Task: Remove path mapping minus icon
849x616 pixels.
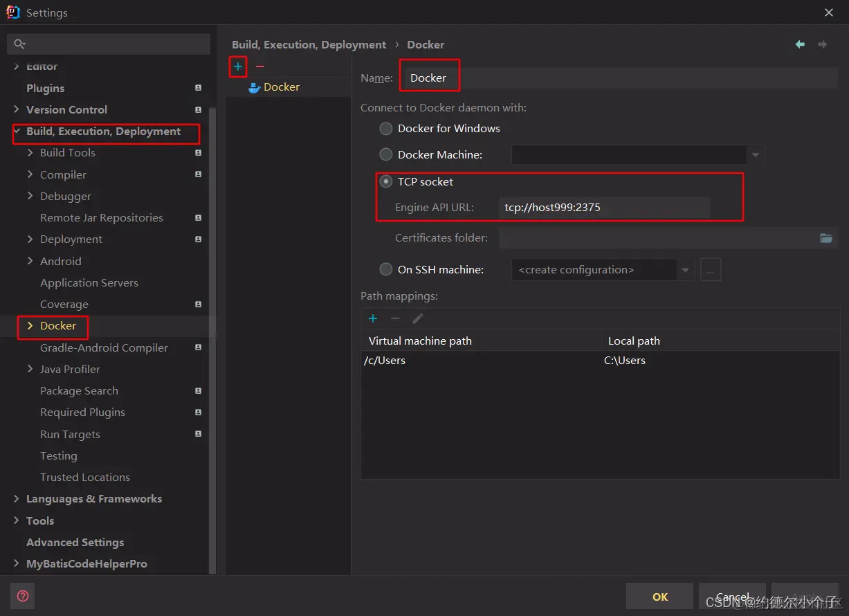Action: coord(395,318)
